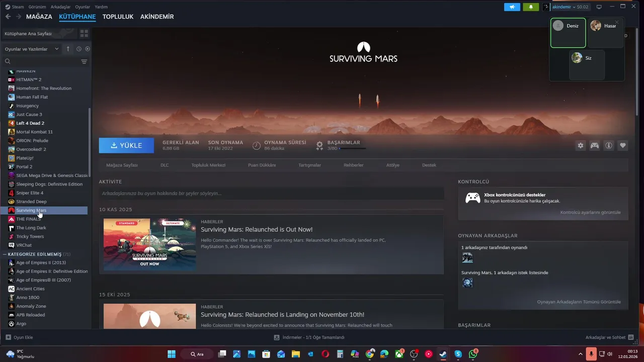This screenshot has height=362, width=644.
Task: Open the announcements megaphone button
Action: [x=512, y=7]
